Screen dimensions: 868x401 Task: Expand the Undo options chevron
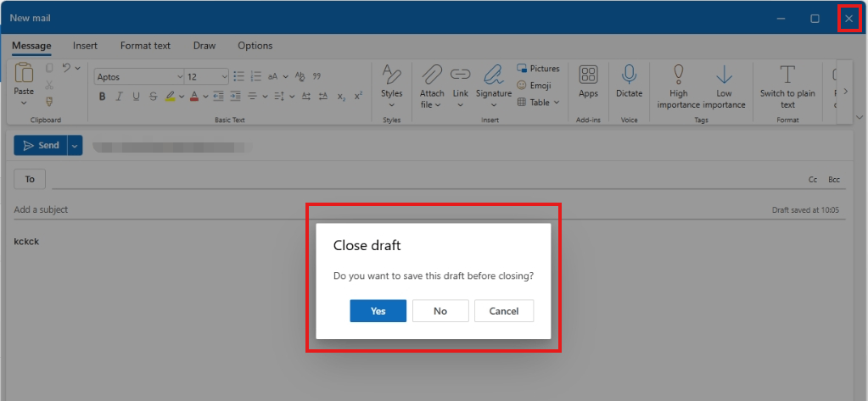point(77,68)
